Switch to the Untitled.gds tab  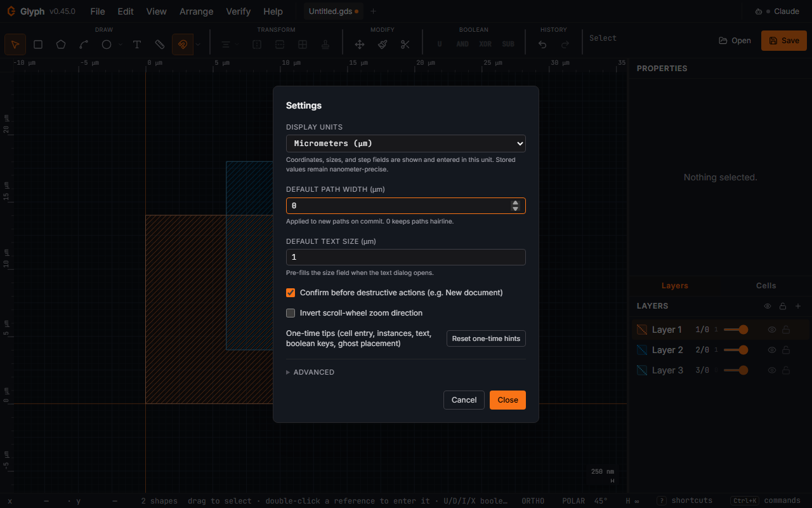point(333,11)
